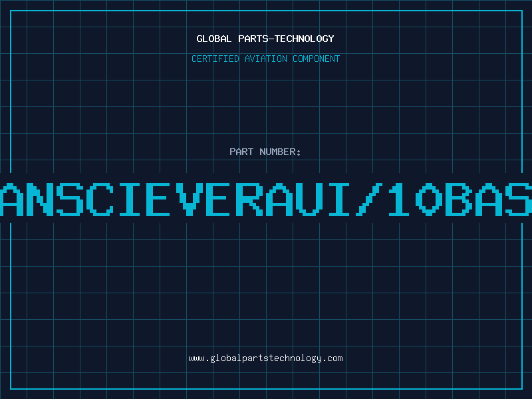Click the letter U in part number

coord(309,199)
